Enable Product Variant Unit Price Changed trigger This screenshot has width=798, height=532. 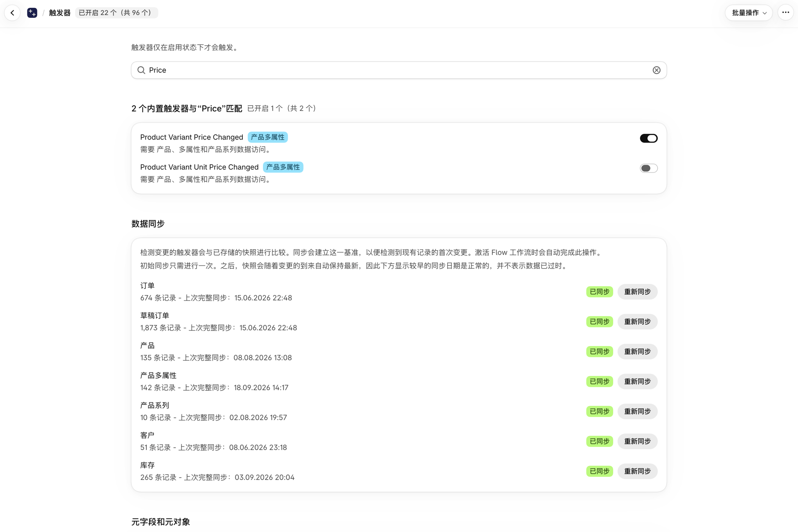[x=648, y=168]
